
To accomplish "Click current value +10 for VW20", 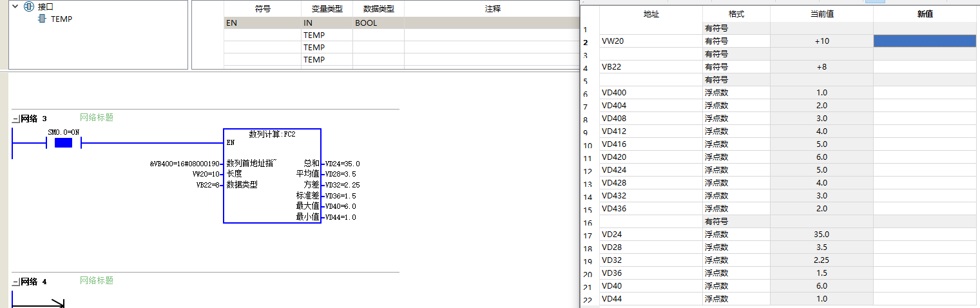I will point(821,41).
